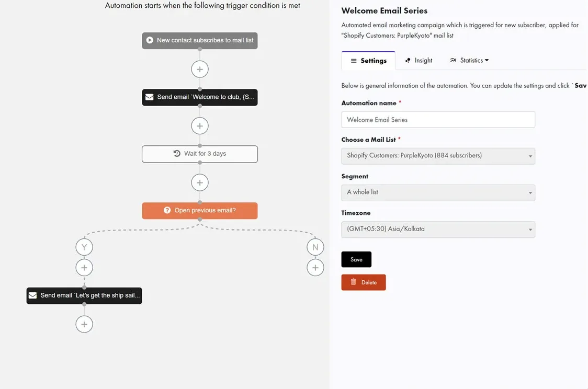Image resolution: width=588 pixels, height=389 pixels.
Task: Click the play icon in the trigger node
Action: (x=150, y=40)
